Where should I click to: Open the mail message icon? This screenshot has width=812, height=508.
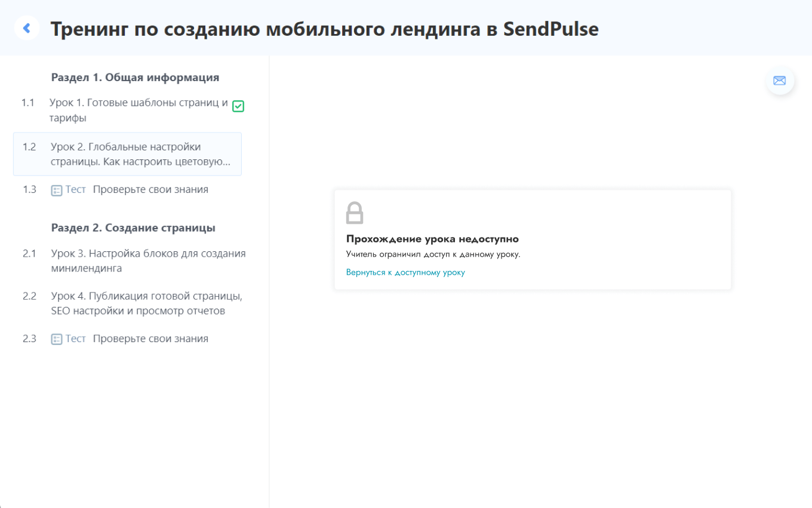[x=780, y=81]
